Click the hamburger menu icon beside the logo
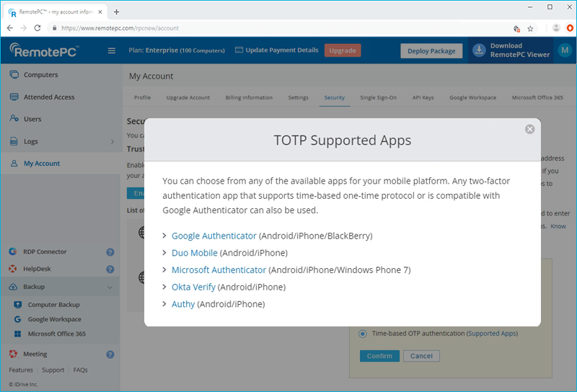The image size is (577, 392). (111, 50)
